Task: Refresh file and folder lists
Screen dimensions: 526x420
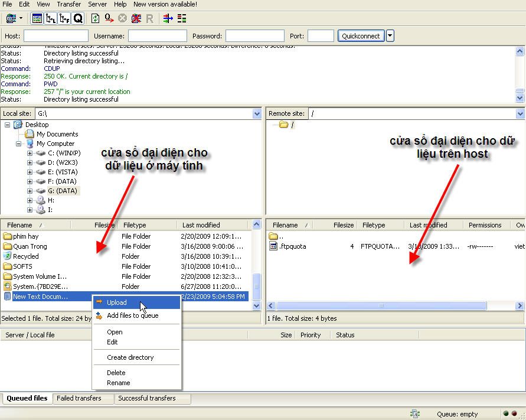Action: point(95,18)
